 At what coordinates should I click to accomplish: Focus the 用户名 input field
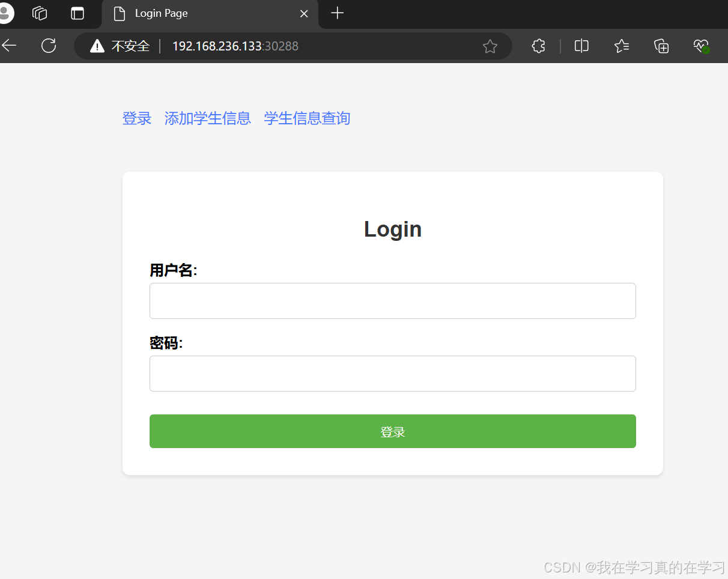click(393, 301)
